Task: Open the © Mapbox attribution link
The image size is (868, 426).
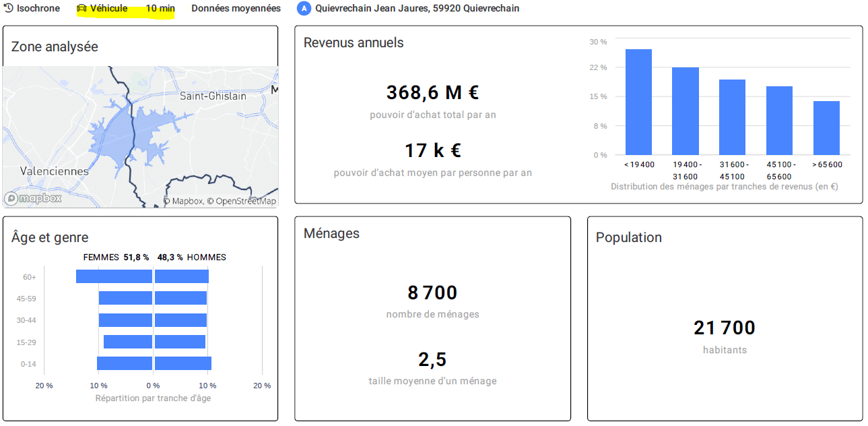Action: pos(183,201)
